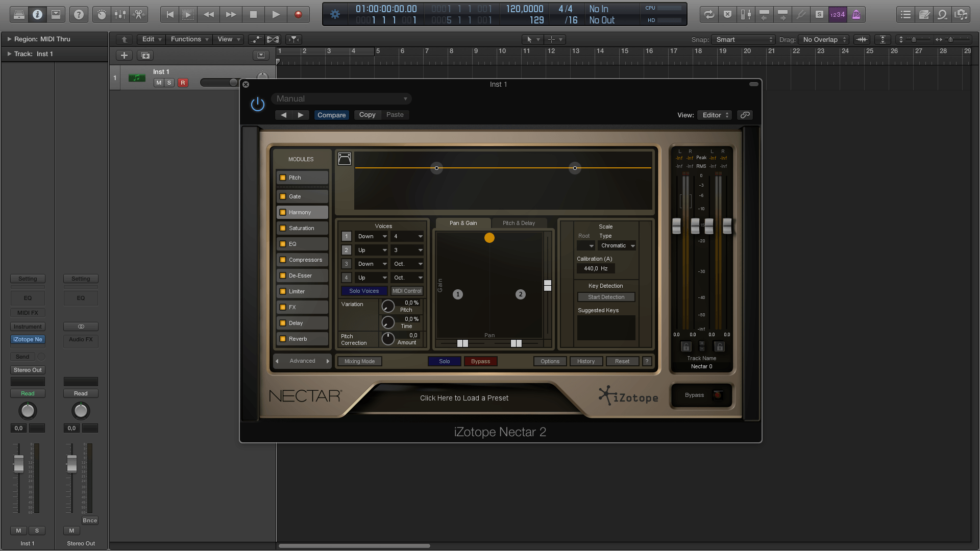Open the Editors scissors icon
This screenshot has height=551, width=980.
[x=138, y=15]
